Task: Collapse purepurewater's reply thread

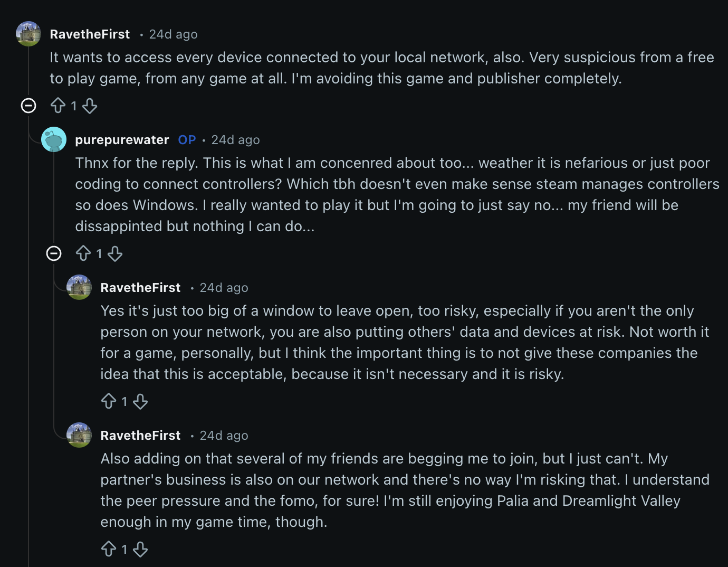Action: (x=54, y=254)
